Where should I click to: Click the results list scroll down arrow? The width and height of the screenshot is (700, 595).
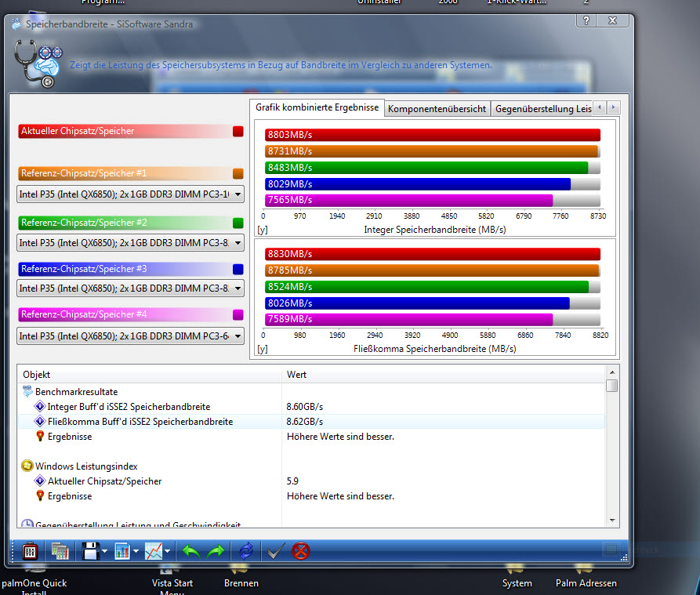pyautogui.click(x=612, y=521)
